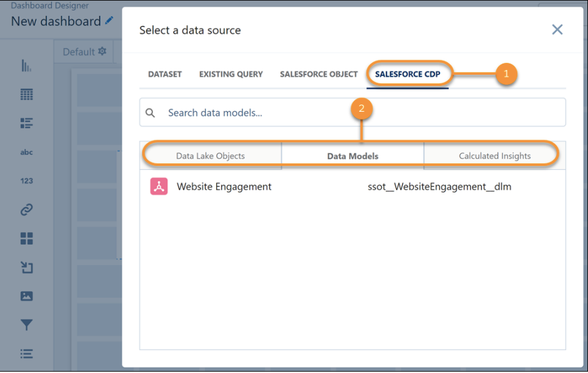Edit the New dashboard title pencil

click(x=109, y=21)
